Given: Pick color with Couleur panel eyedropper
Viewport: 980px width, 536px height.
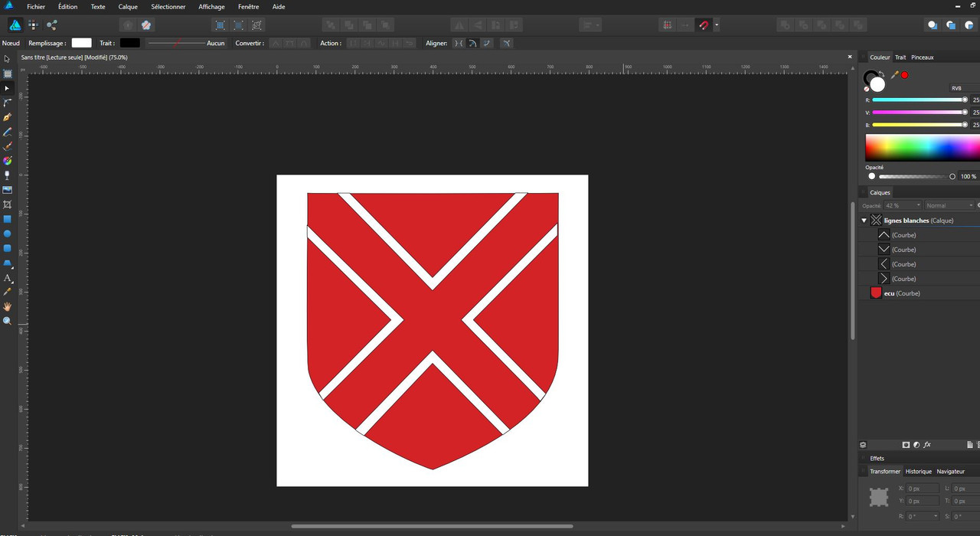Looking at the screenshot, I should pyautogui.click(x=893, y=75).
